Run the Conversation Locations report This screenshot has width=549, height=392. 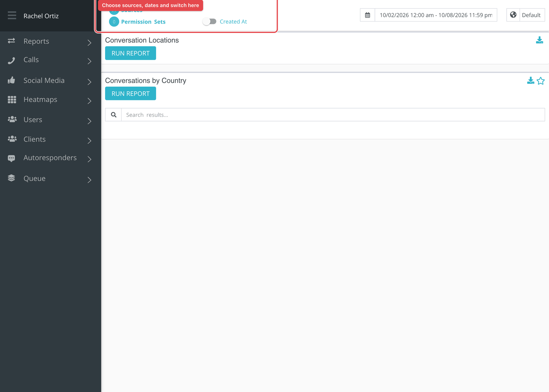pyautogui.click(x=131, y=53)
